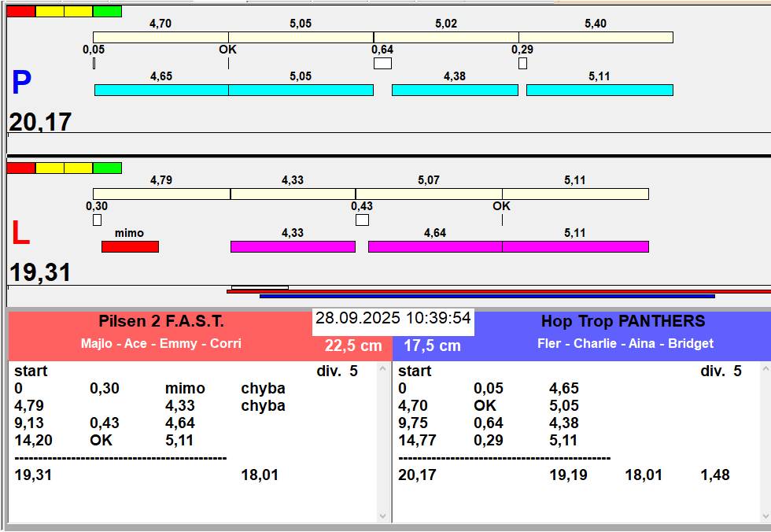Click the small white box above the red line
771x532 pixels.
[260, 287]
